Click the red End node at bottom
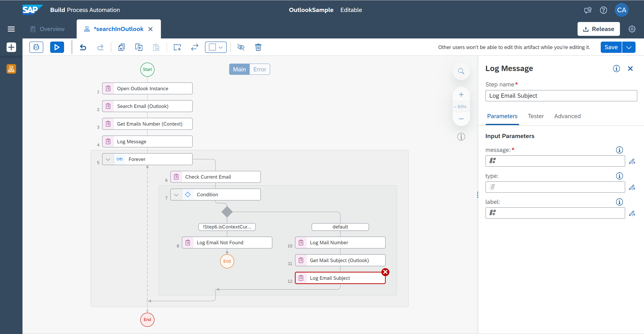The image size is (644, 334). 147,320
